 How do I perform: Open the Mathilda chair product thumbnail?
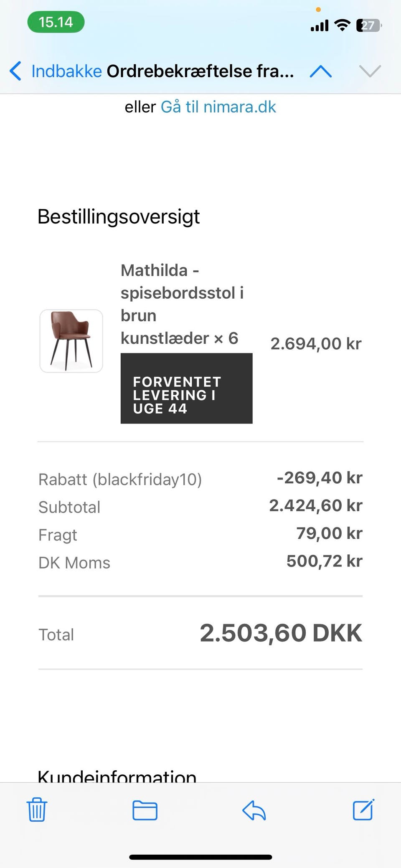tap(71, 341)
